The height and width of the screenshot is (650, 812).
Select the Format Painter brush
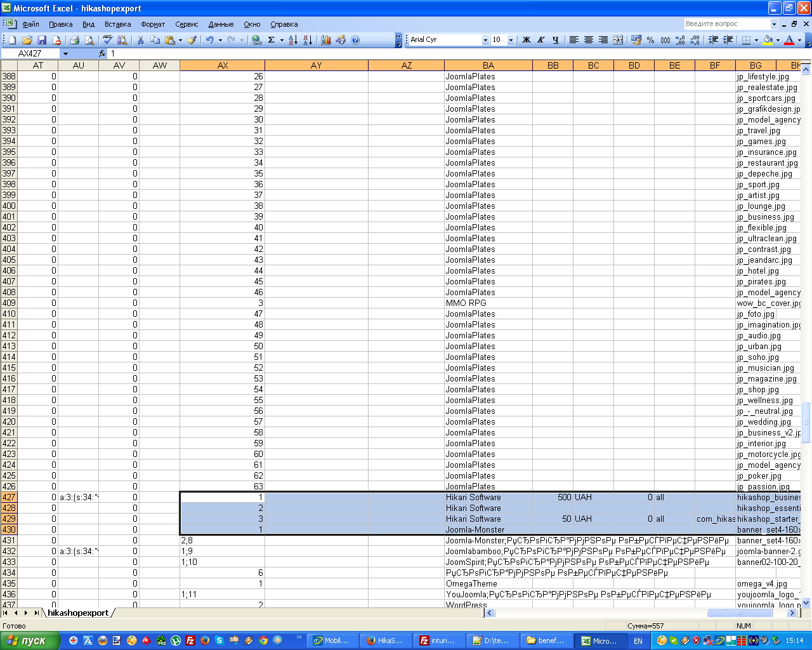coord(192,40)
